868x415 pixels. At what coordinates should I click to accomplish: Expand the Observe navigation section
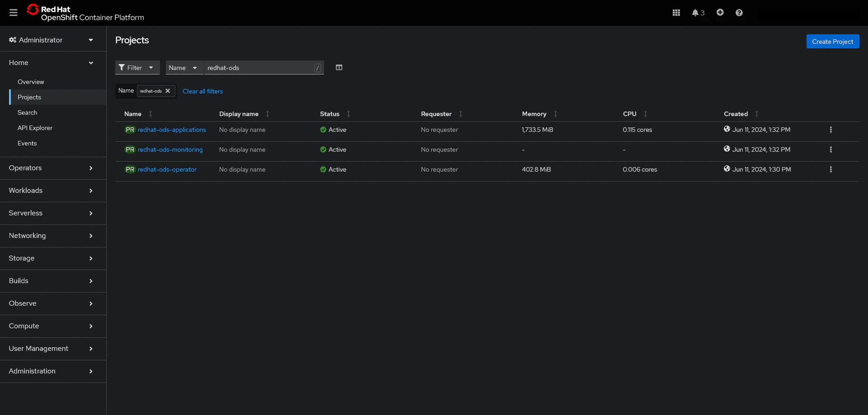click(x=53, y=303)
